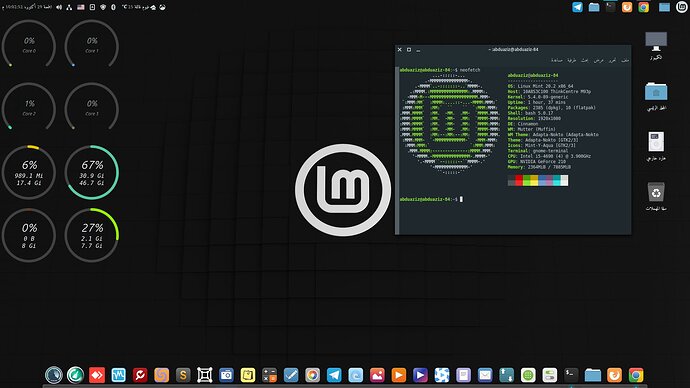Open the Home folder desktop icon
The image size is (690, 388).
(x=656, y=96)
